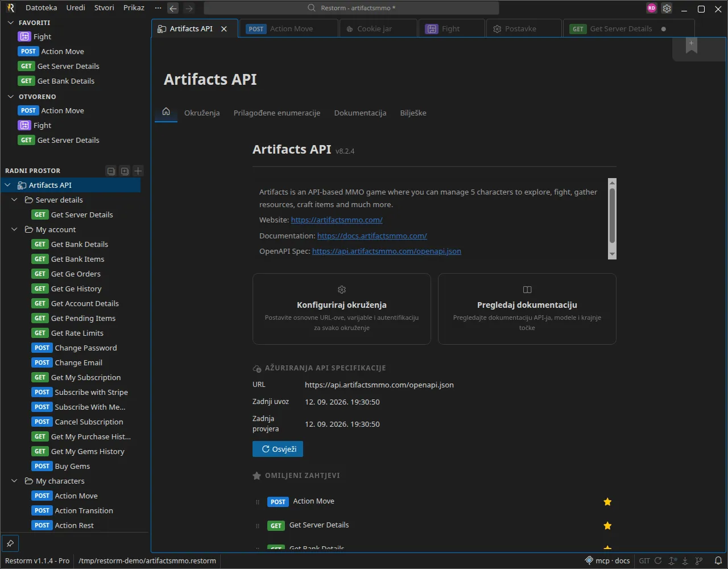Open Git branches from the status bar
The width and height of the screenshot is (728, 569).
coord(700,561)
